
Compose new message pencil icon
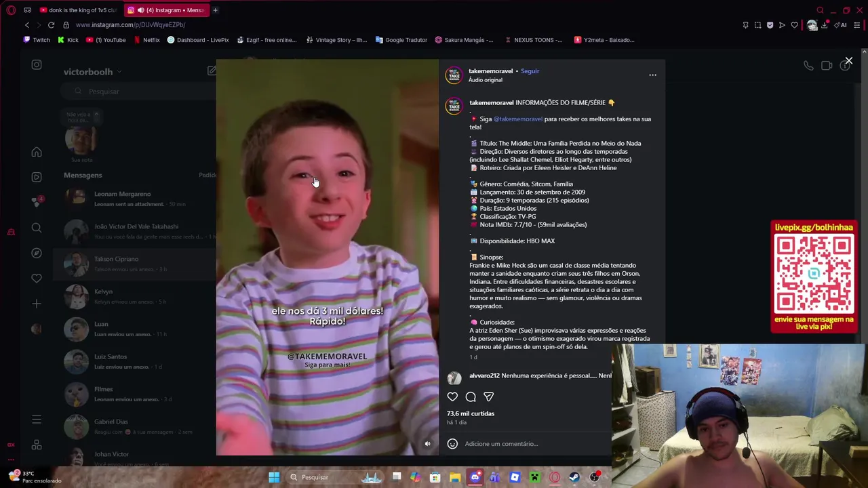click(x=212, y=70)
